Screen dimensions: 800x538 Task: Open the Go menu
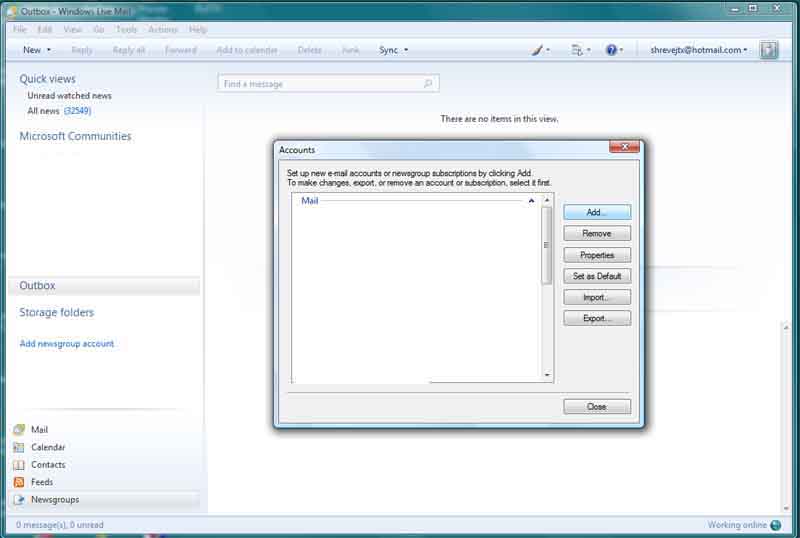pyautogui.click(x=99, y=29)
